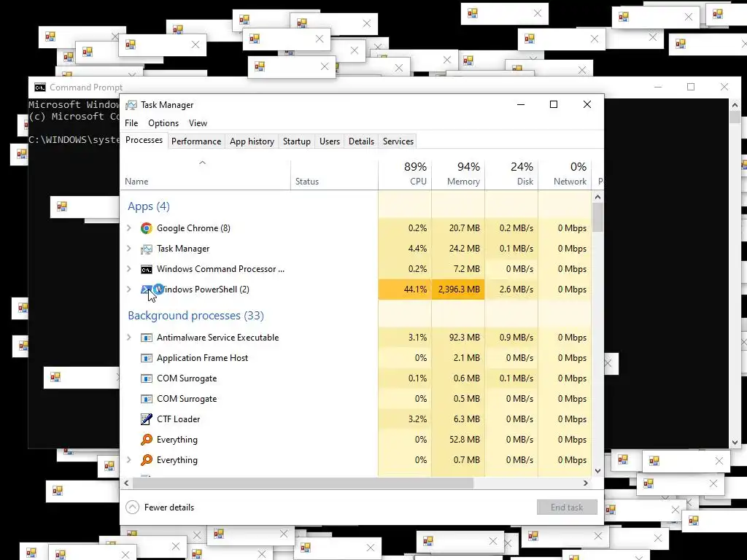Expand the Task Manager process group
The image size is (747, 560).
[x=128, y=249]
